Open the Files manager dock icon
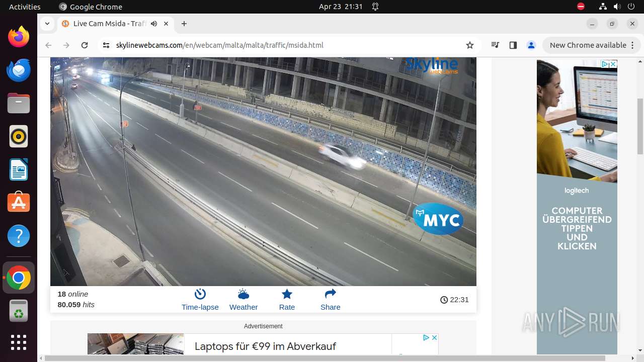Screen dimensions: 644x362 pos(19,103)
